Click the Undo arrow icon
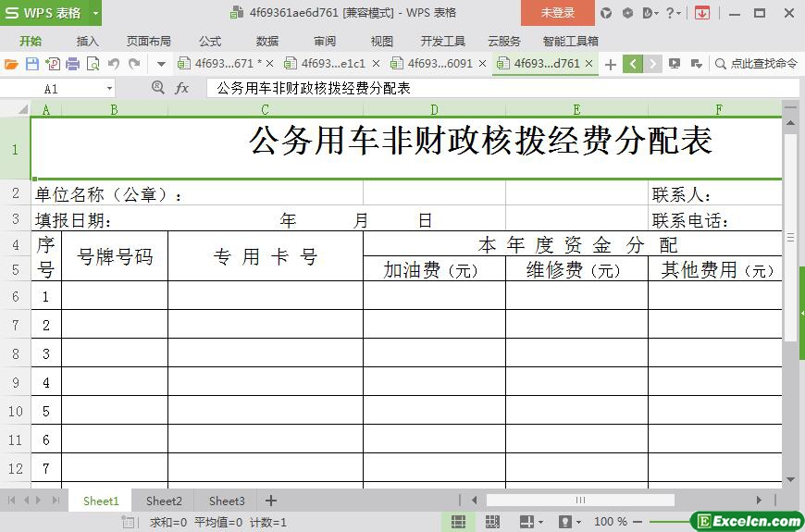 pyautogui.click(x=114, y=64)
